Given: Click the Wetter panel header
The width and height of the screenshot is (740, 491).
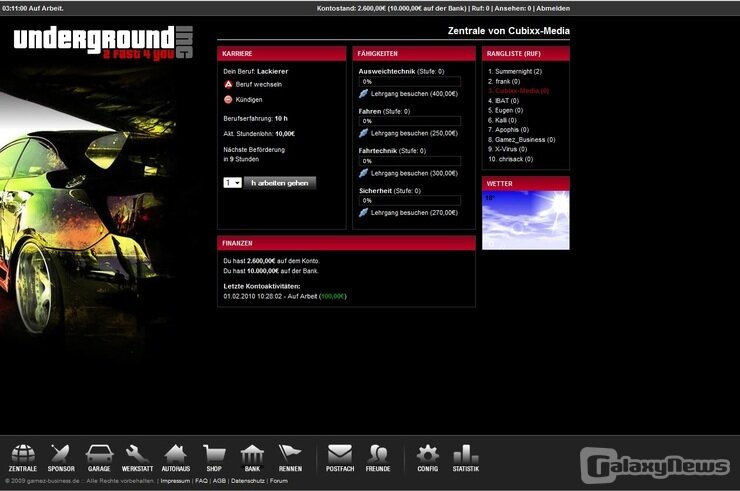Looking at the screenshot, I should (x=526, y=184).
